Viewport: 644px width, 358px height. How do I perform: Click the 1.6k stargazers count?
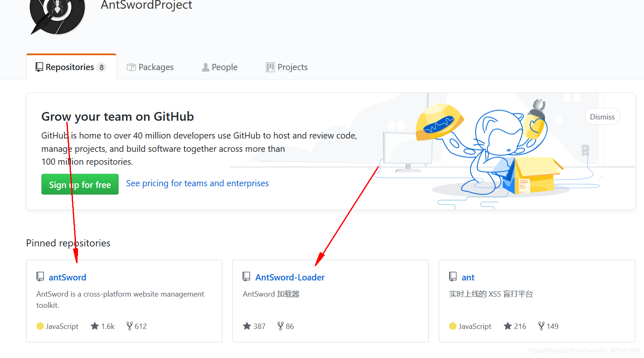[x=108, y=326]
